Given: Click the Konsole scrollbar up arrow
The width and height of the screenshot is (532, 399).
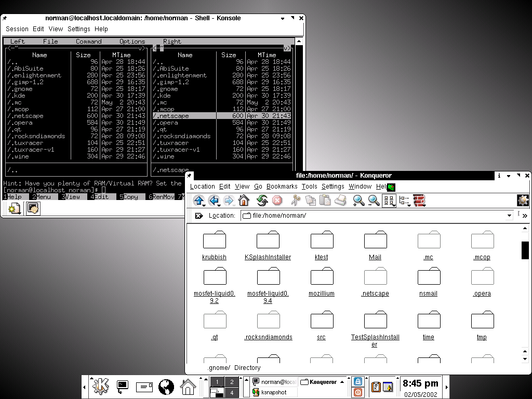Looking at the screenshot, I should 299,42.
